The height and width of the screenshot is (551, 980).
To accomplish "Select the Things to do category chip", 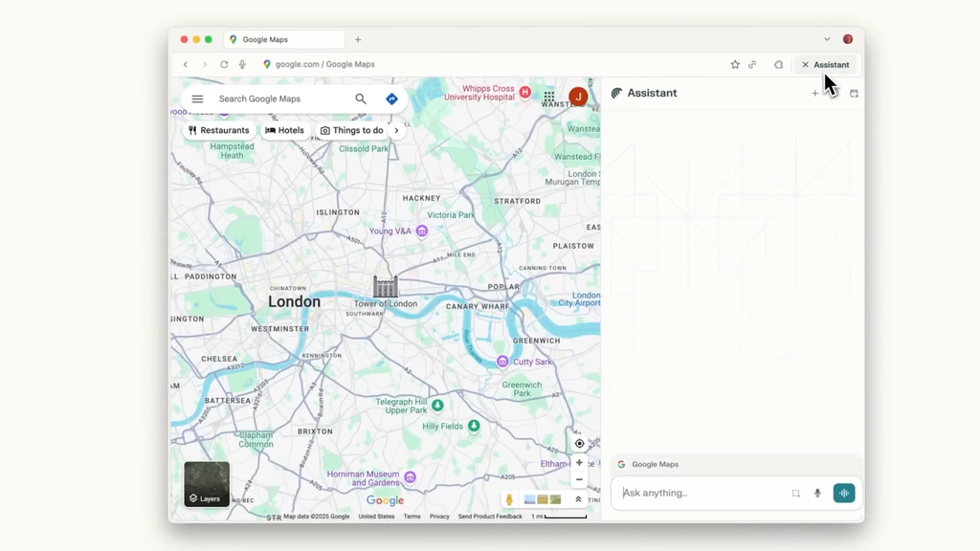I will pos(352,130).
